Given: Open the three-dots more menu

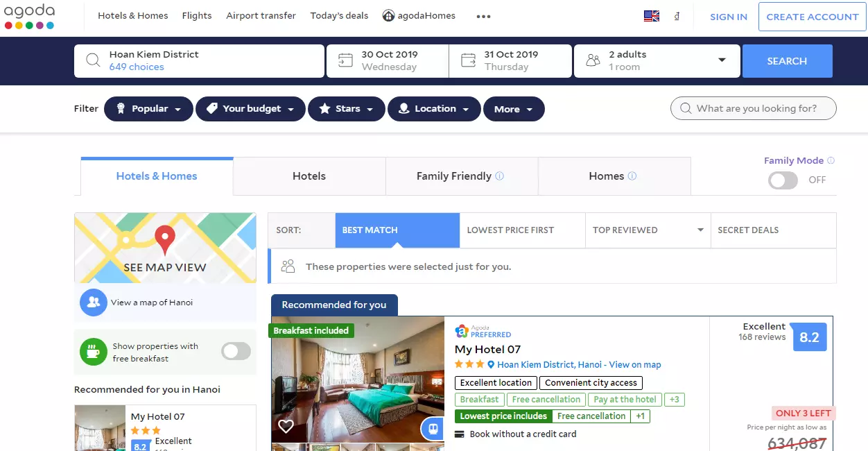Looking at the screenshot, I should click(x=484, y=16).
